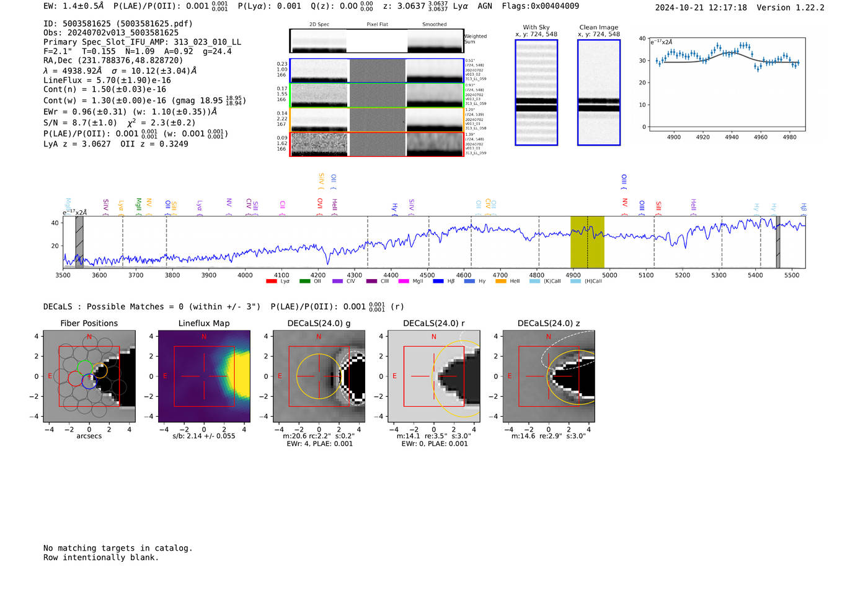This screenshot has width=868, height=591.
Task: Click 'No matching targets in catalog.' text
Action: [118, 548]
